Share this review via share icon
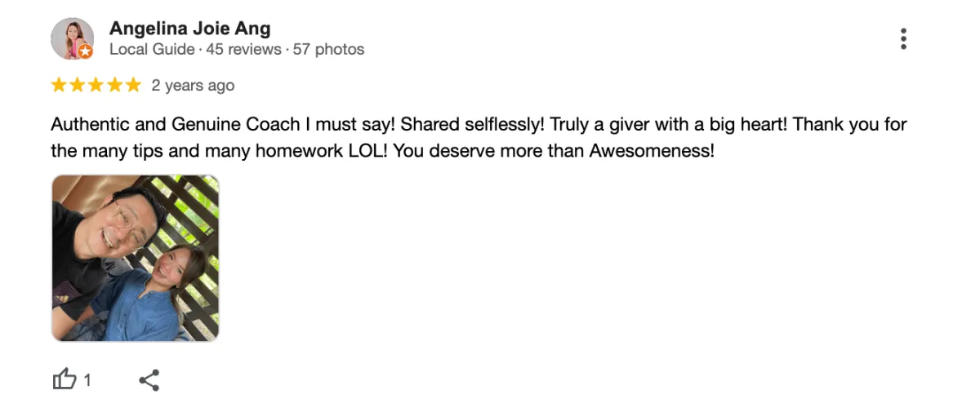The height and width of the screenshot is (395, 980). (x=149, y=379)
